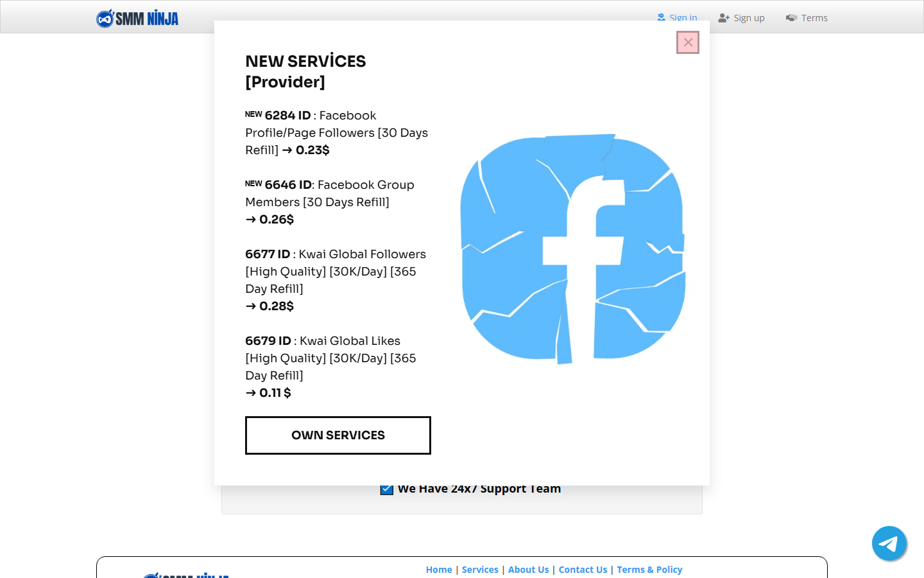
Task: Open the OWN SERVICES button
Action: point(338,435)
